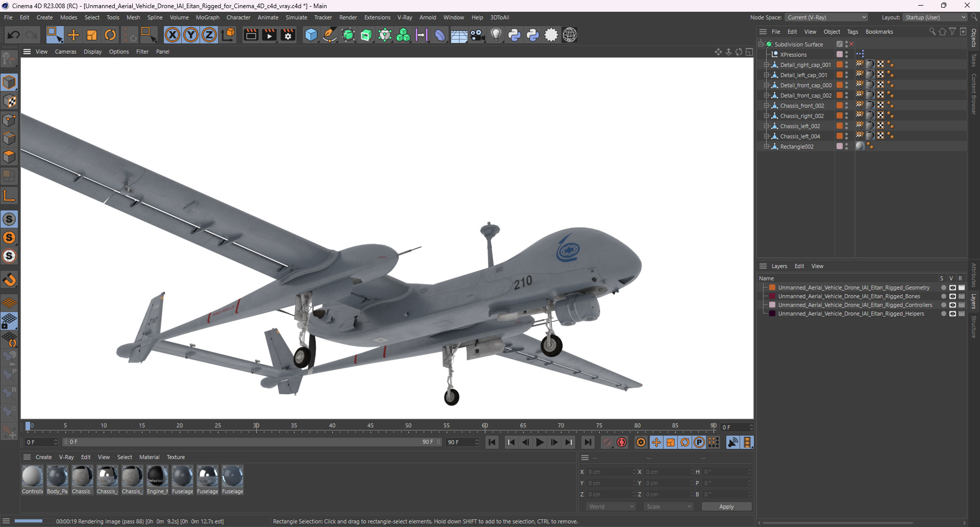Image resolution: width=980 pixels, height=527 pixels.
Task: Switch to Points mode
Action: tap(10, 119)
